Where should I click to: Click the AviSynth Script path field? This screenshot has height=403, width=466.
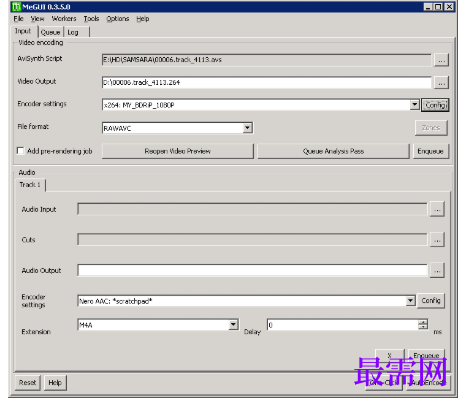click(x=267, y=60)
